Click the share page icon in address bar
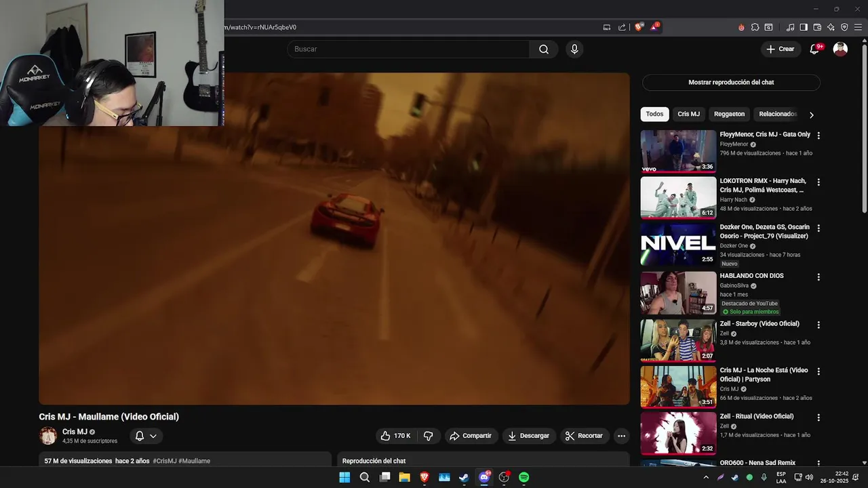Viewport: 868px width, 488px height. [622, 27]
